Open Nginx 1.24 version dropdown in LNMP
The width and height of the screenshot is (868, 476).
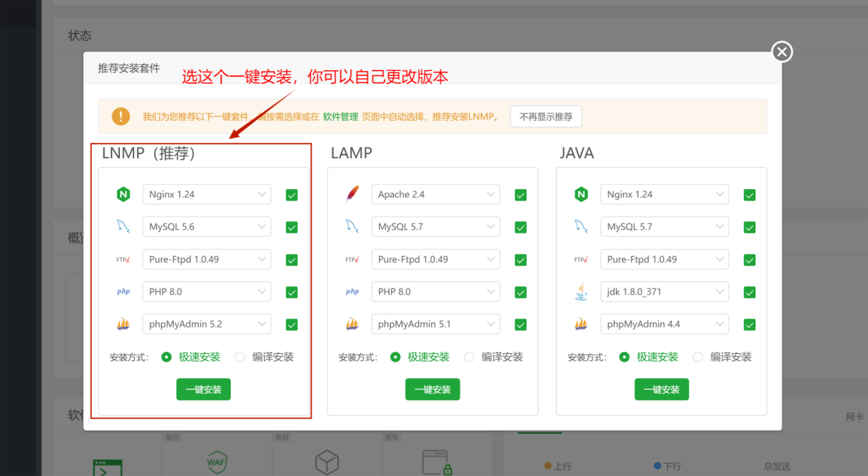(x=207, y=195)
